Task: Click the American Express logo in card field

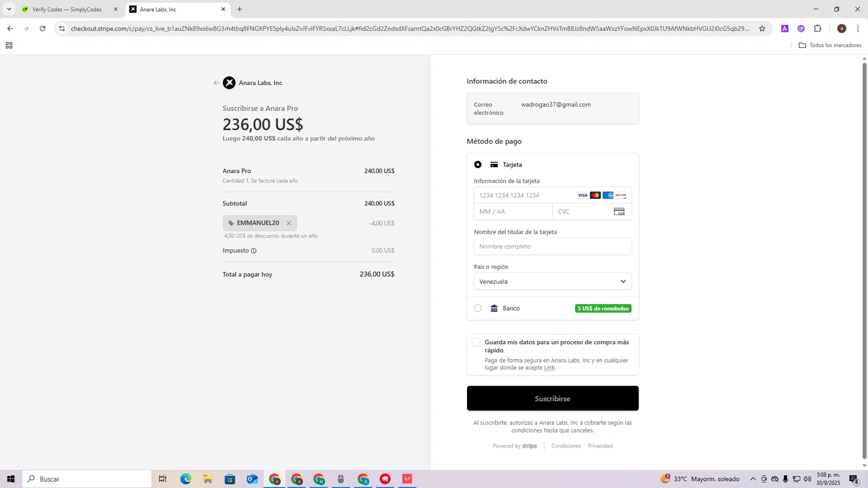Action: [x=608, y=195]
